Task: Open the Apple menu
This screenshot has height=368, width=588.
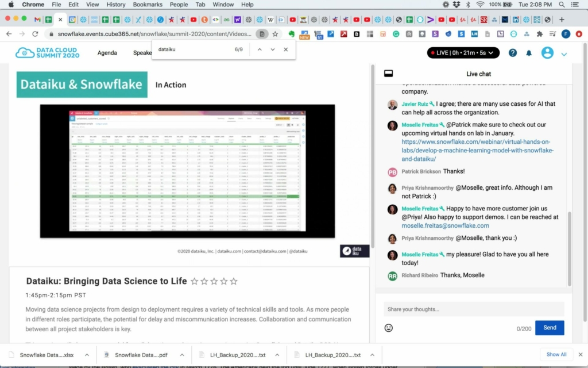Action: click(x=11, y=5)
